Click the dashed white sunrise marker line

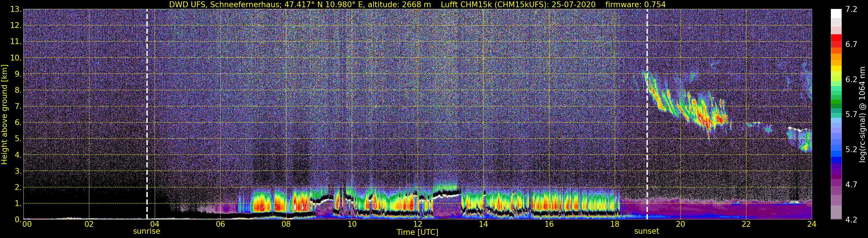[x=147, y=114]
